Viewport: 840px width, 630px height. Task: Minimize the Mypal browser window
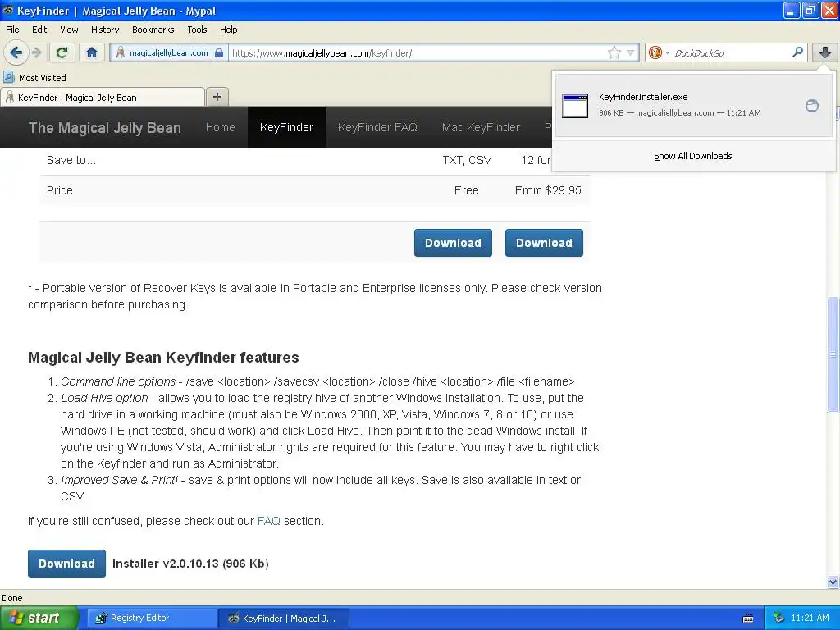coord(792,10)
